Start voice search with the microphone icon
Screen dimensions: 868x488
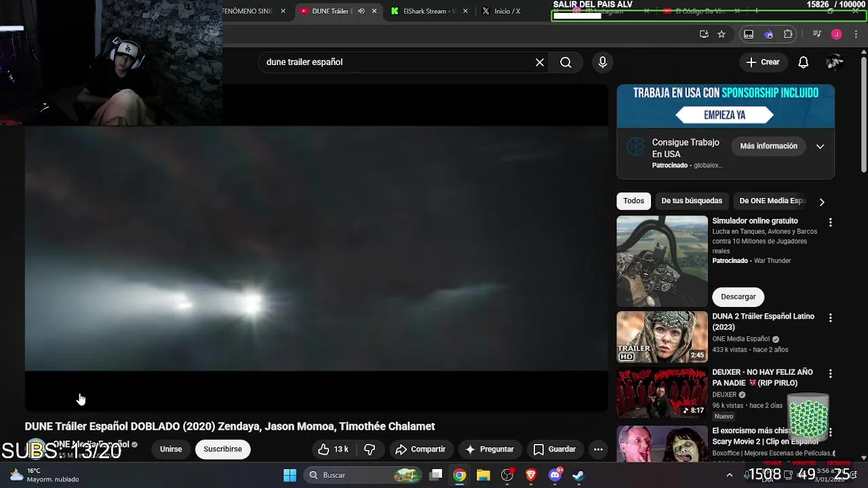602,62
